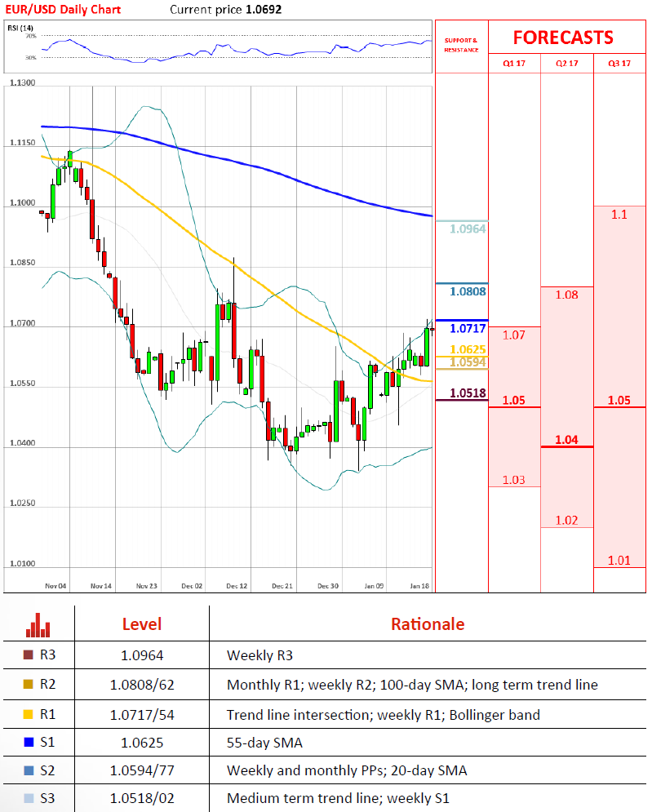This screenshot has width=652, height=812.
Task: Click the 1.0717 level label
Action: click(468, 328)
